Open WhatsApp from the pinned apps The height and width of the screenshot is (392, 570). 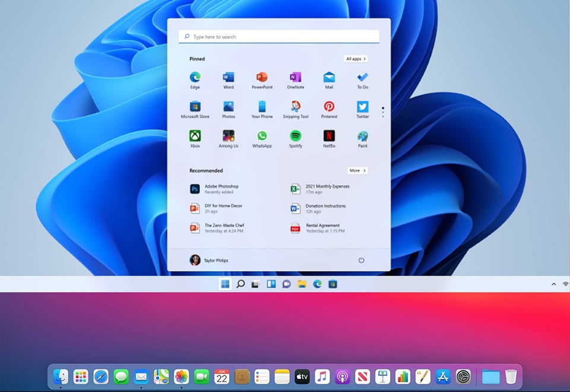262,139
